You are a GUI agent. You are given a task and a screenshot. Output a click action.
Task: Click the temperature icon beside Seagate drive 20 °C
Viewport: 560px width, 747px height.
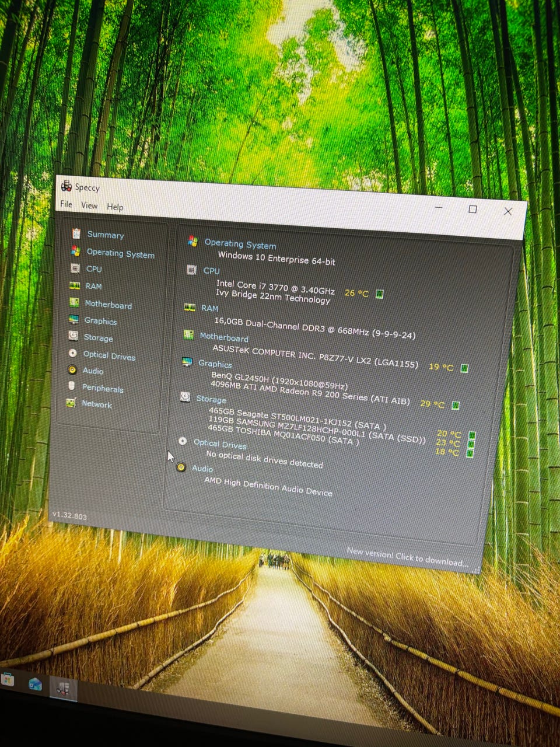(x=472, y=435)
